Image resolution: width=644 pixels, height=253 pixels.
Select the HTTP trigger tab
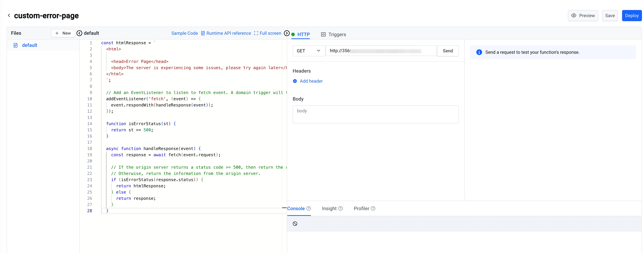coord(303,34)
